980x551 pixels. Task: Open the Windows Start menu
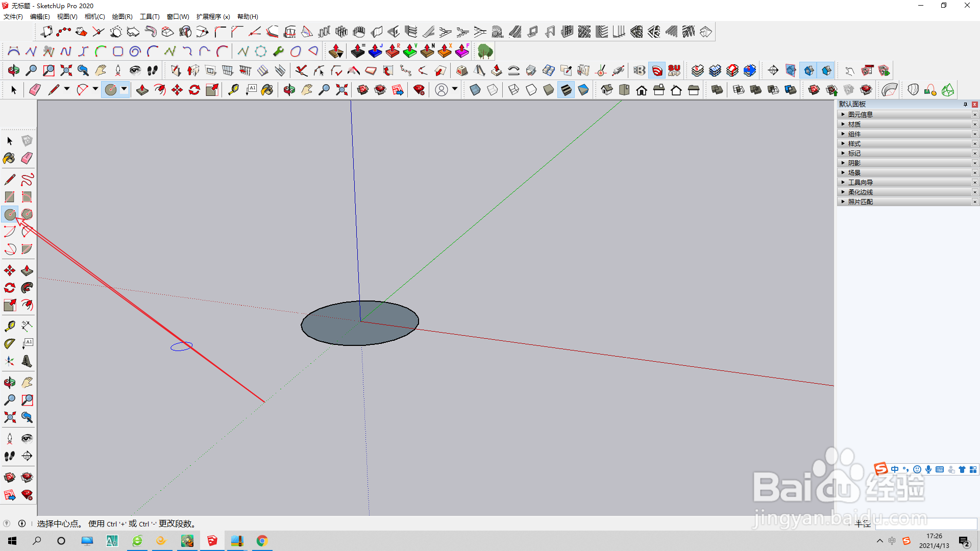pyautogui.click(x=12, y=541)
